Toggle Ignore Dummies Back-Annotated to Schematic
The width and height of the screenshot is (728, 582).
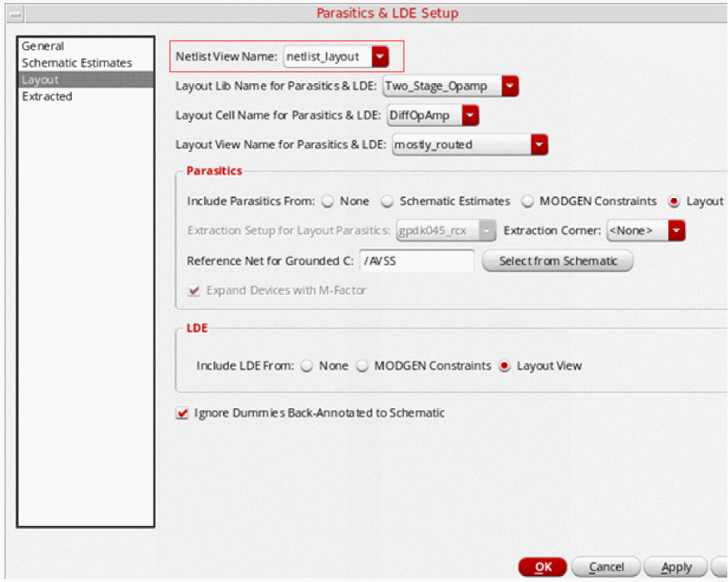tap(181, 413)
